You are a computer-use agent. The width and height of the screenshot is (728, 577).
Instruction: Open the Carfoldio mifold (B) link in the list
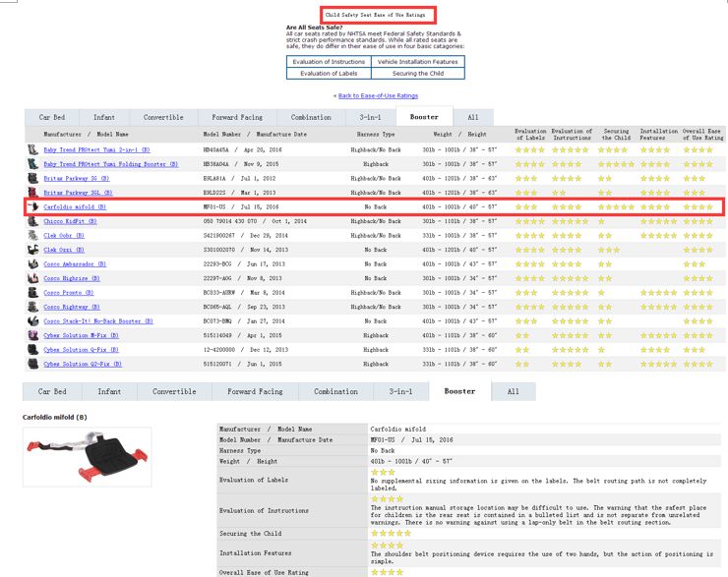coord(75,206)
